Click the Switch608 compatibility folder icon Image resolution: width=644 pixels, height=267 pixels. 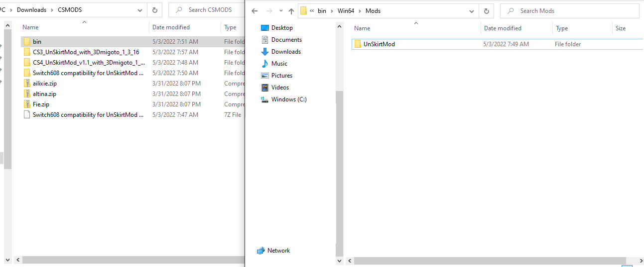coord(27,73)
